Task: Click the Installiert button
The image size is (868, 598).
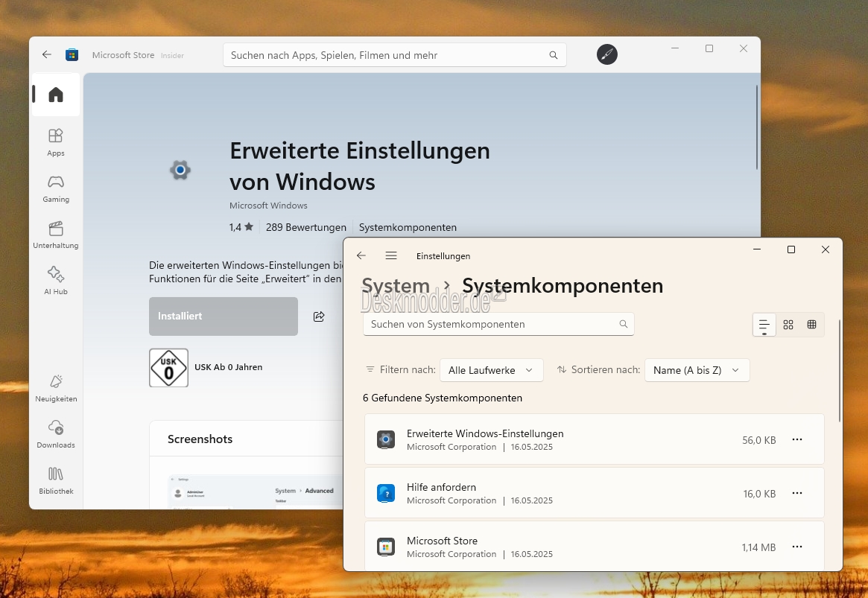Action: coord(223,317)
